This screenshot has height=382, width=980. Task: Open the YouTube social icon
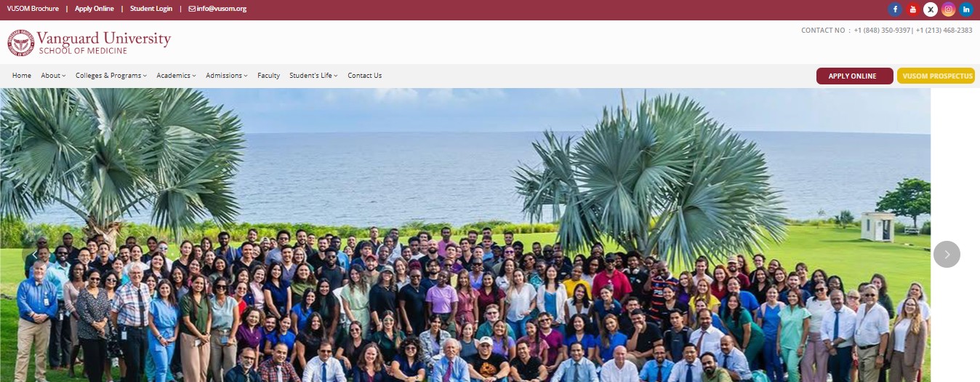[913, 9]
